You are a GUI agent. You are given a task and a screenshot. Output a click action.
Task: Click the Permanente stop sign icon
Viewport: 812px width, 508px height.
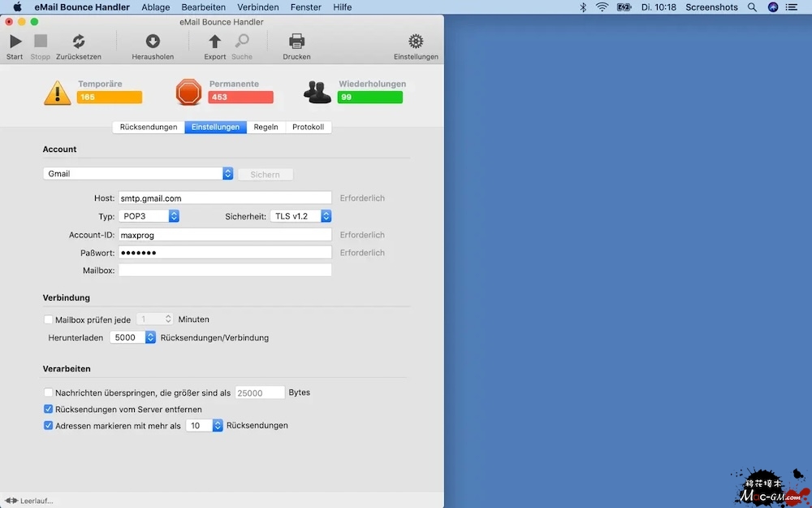188,93
